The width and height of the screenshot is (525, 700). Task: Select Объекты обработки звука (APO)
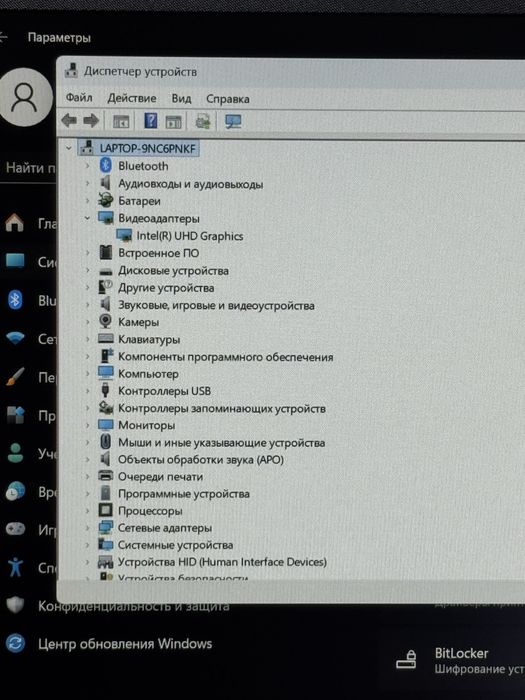tap(201, 459)
